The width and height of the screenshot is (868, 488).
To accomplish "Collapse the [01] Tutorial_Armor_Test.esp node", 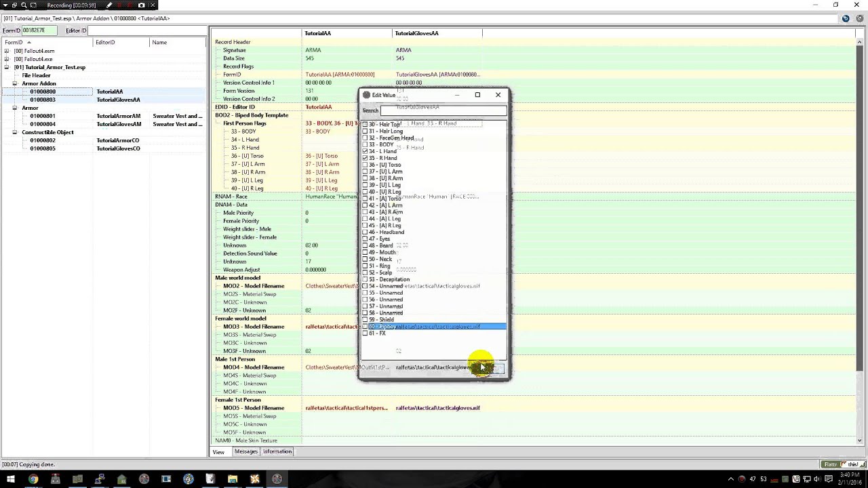I will pyautogui.click(x=7, y=67).
